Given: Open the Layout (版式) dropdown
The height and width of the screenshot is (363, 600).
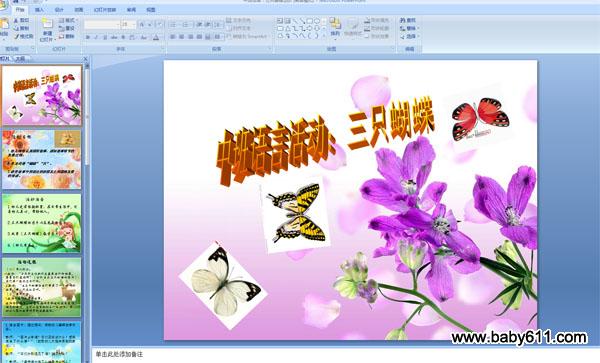Looking at the screenshot, I should pos(68,20).
